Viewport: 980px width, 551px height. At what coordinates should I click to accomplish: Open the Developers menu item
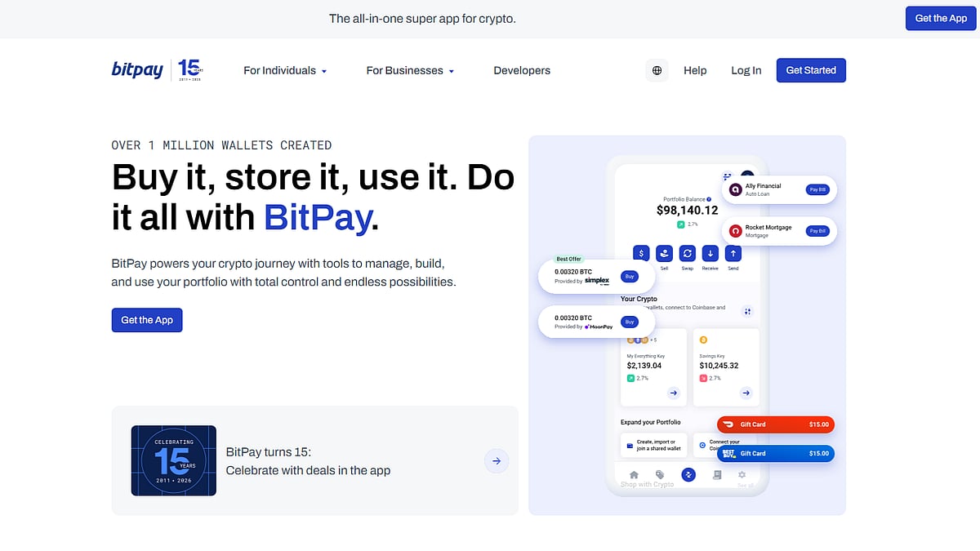pos(522,70)
